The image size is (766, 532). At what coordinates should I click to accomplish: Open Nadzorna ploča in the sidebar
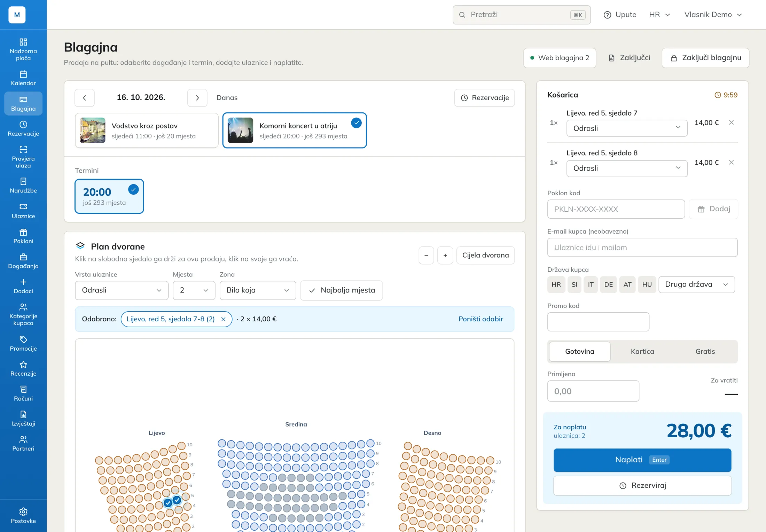(23, 49)
